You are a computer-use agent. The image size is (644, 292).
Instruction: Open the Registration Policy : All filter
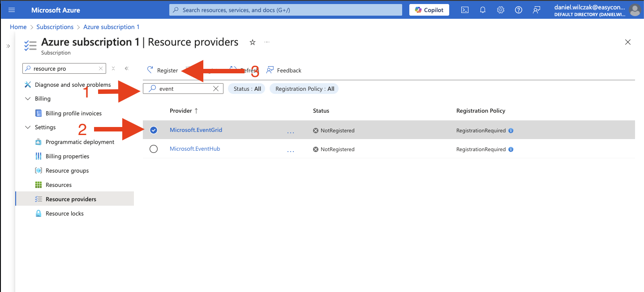305,89
